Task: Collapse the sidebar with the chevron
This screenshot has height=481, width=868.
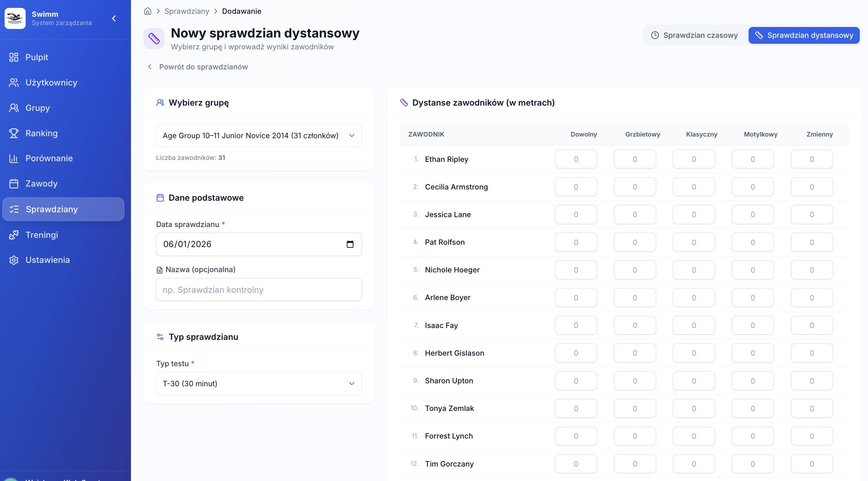Action: [x=114, y=18]
